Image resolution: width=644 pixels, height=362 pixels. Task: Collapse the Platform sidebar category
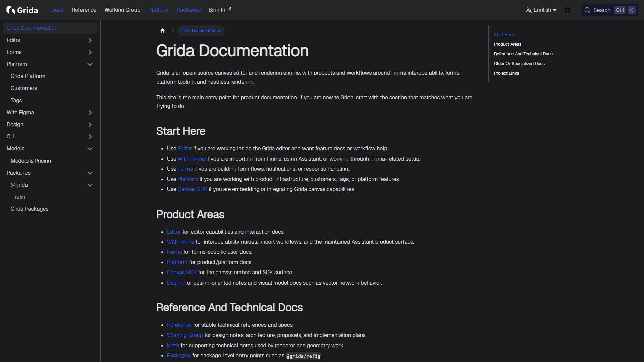[90, 64]
